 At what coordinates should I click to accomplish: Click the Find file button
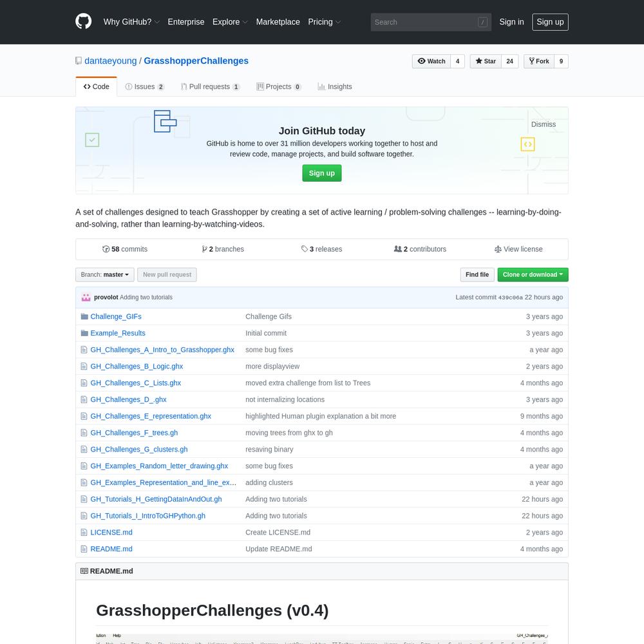point(477,275)
